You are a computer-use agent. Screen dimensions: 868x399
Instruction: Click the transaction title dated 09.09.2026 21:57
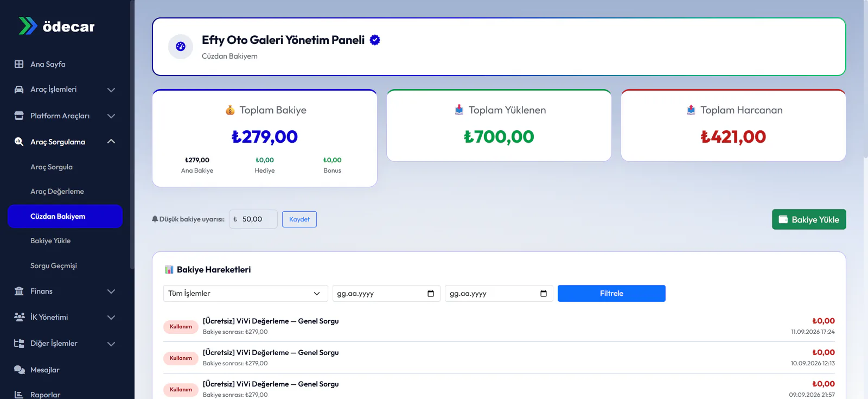point(271,384)
